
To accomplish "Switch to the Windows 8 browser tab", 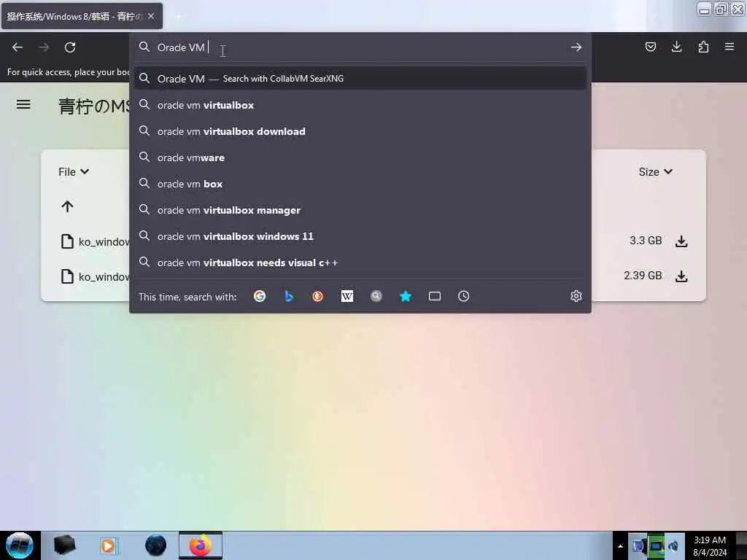I will click(75, 17).
